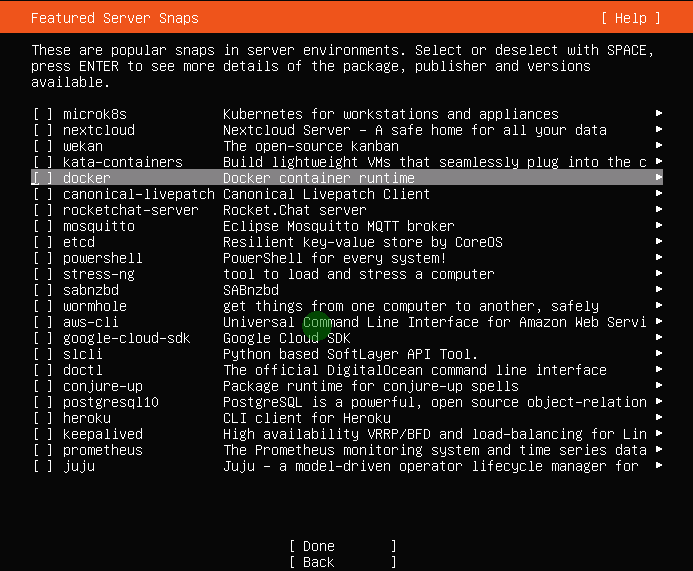Expand details arrow for keepalived row

tap(659, 433)
